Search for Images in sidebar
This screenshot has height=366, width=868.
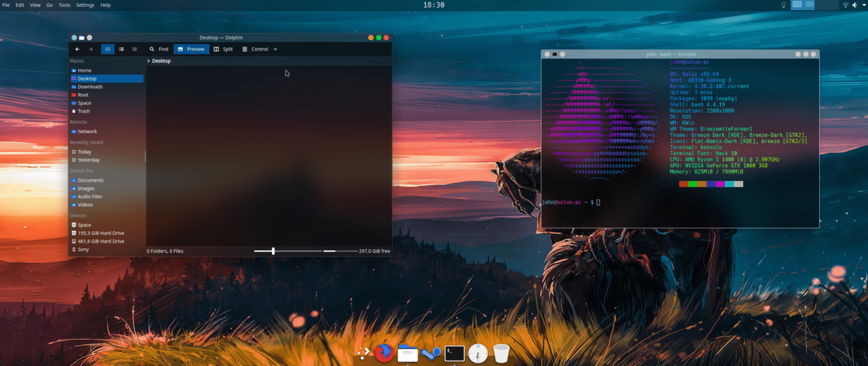tap(106, 188)
